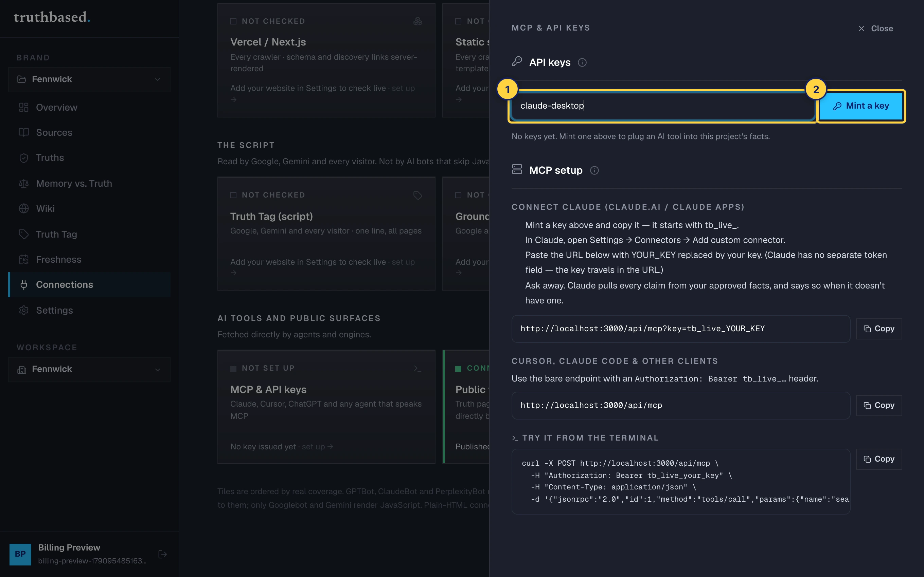924x577 pixels.
Task: Copy the Claude connector URL with key
Action: tap(878, 329)
